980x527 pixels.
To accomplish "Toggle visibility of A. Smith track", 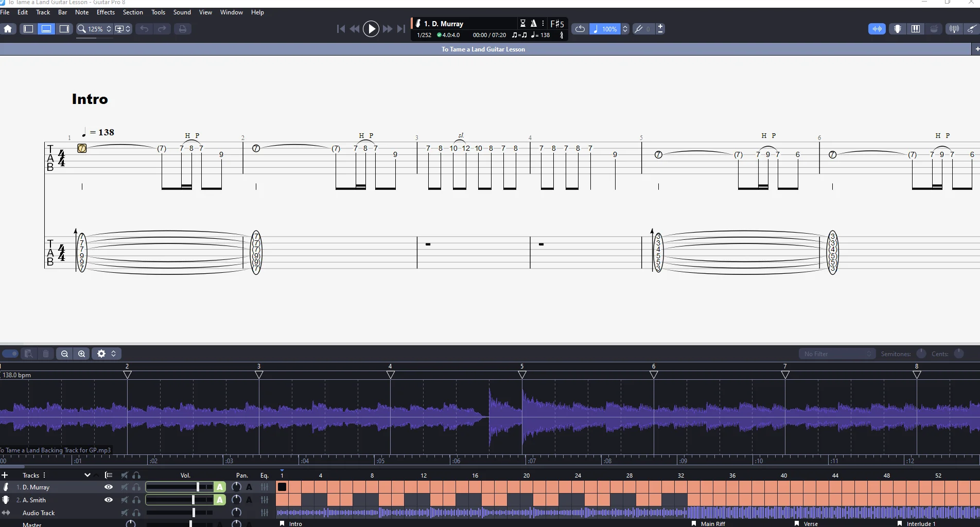I will click(x=109, y=500).
